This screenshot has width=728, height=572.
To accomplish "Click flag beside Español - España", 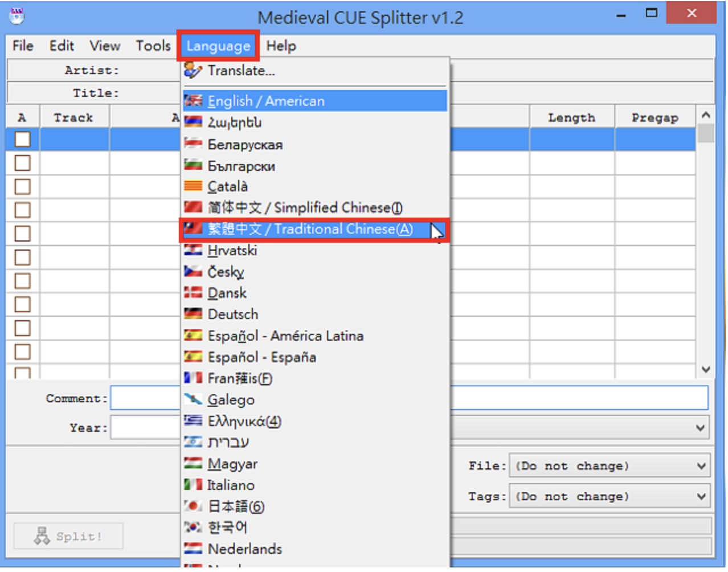I will pyautogui.click(x=193, y=357).
